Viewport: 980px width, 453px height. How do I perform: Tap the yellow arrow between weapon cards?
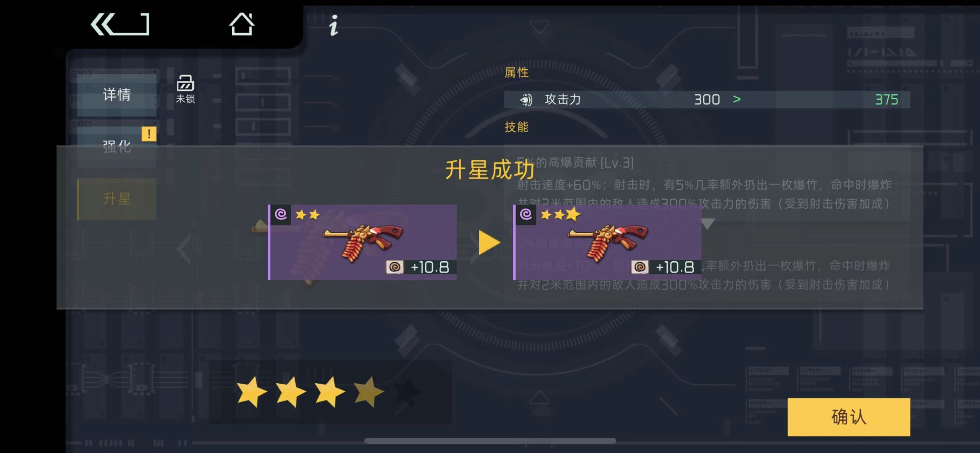[x=489, y=242]
